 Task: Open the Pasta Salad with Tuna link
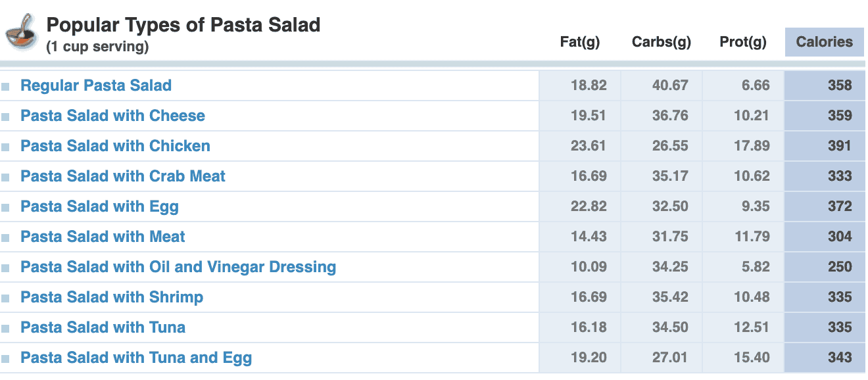tap(103, 327)
